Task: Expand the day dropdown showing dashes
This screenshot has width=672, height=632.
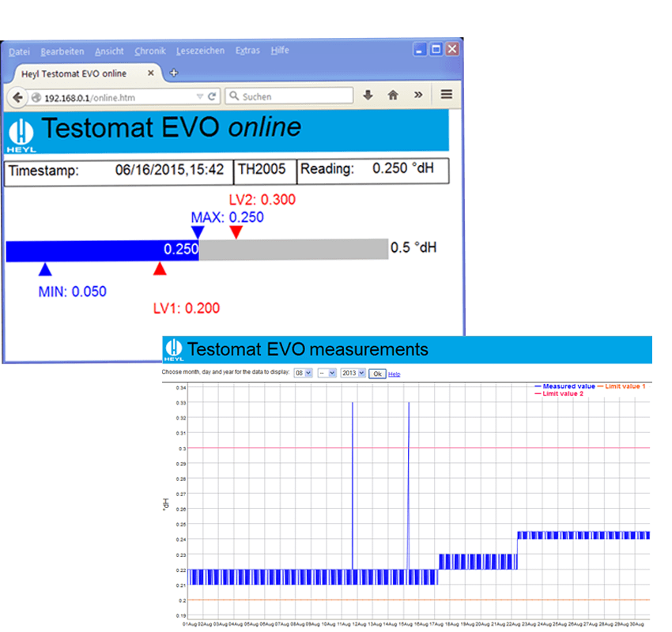Action: [327, 373]
